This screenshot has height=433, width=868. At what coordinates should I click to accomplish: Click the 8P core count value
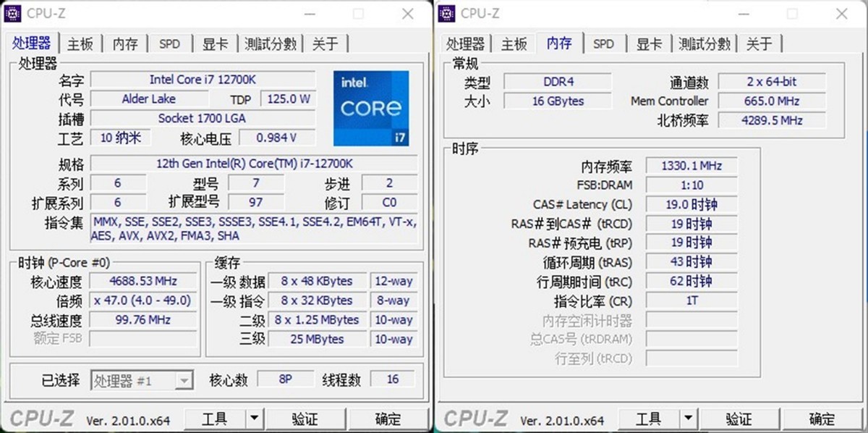pos(286,379)
